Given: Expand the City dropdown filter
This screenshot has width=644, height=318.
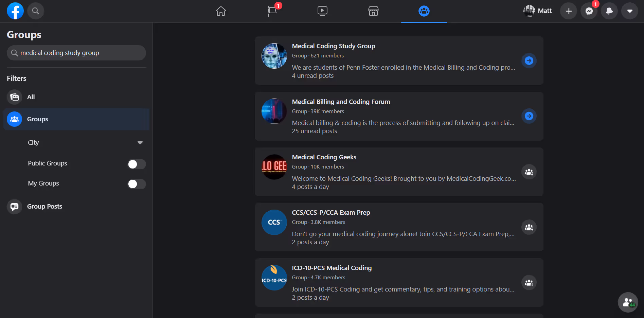Looking at the screenshot, I should 85,143.
